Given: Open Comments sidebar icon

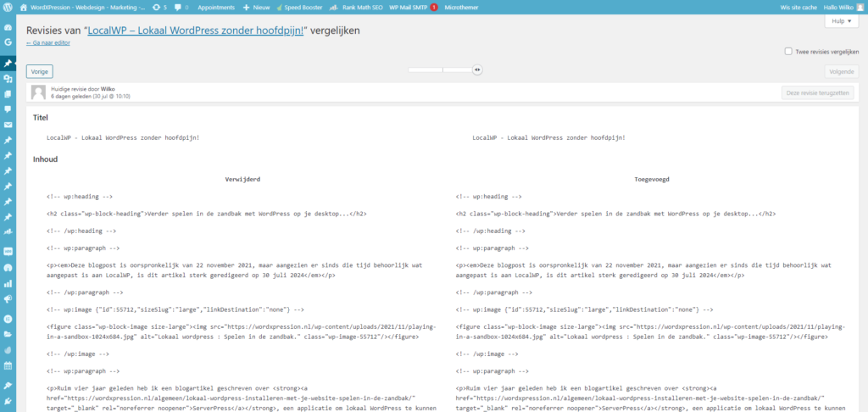Looking at the screenshot, I should click(x=8, y=109).
